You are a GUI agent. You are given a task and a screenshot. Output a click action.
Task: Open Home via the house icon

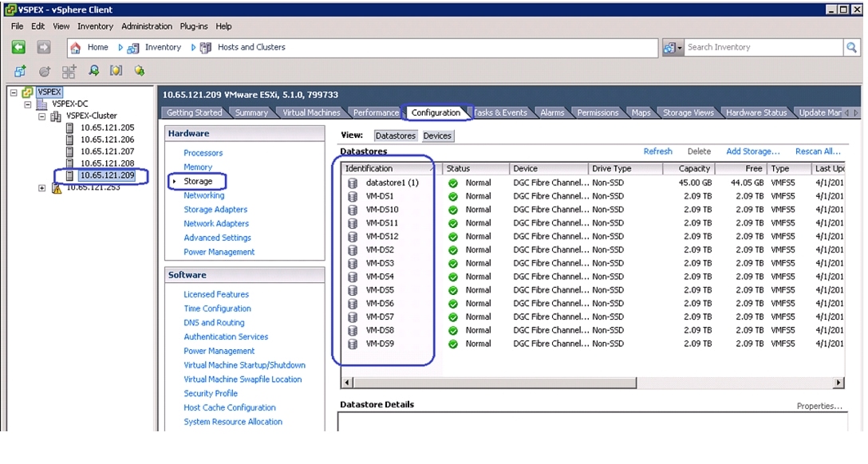[x=76, y=48]
